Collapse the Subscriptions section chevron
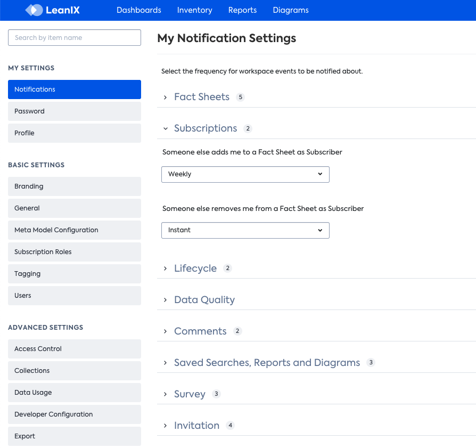The width and height of the screenshot is (476, 448). click(x=166, y=128)
